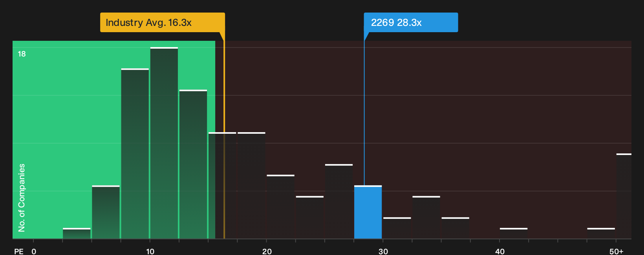644x255 pixels.
Task: Click the axis label 30
Action: click(383, 251)
